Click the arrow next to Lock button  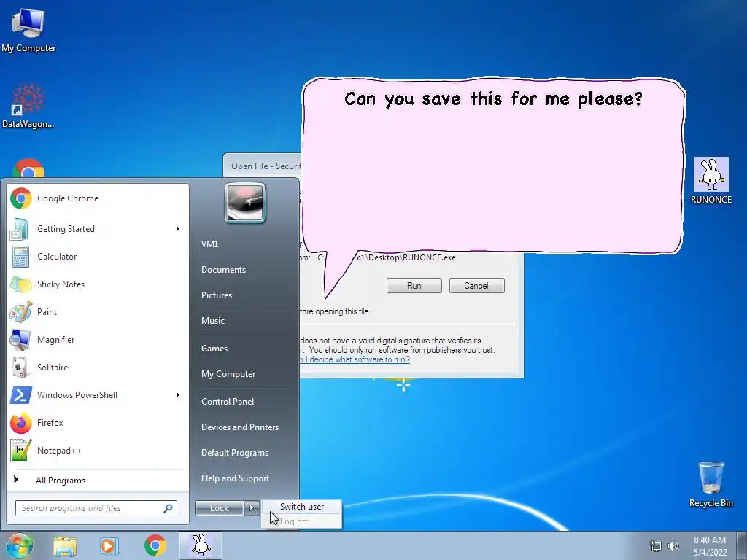(252, 508)
